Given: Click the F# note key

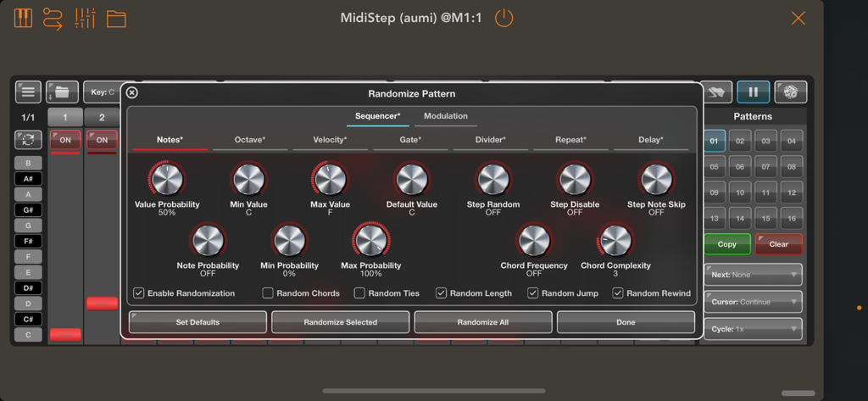Looking at the screenshot, I should click(28, 241).
